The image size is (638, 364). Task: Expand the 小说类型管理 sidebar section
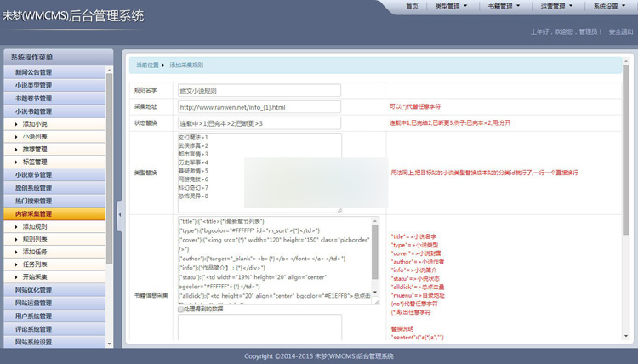pos(54,85)
